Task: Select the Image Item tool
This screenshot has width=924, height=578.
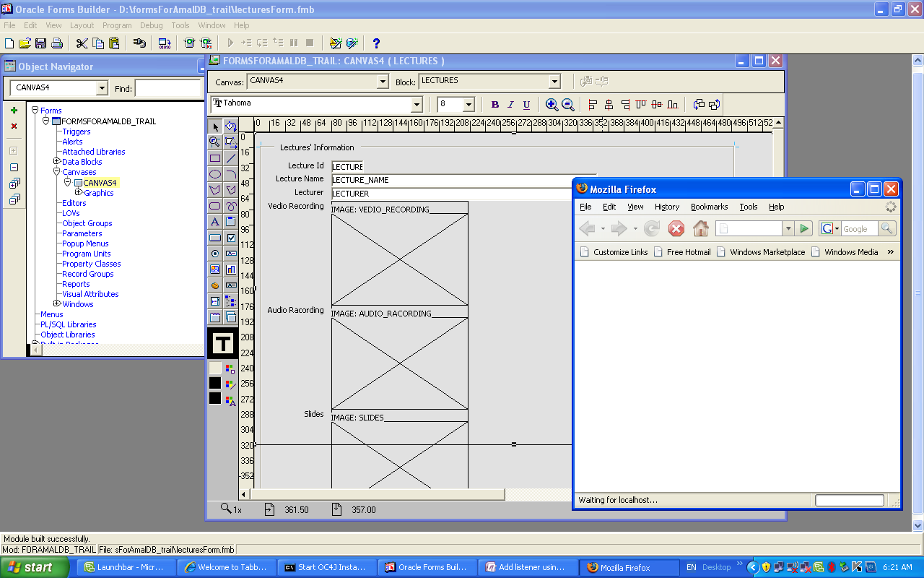Action: pos(215,269)
